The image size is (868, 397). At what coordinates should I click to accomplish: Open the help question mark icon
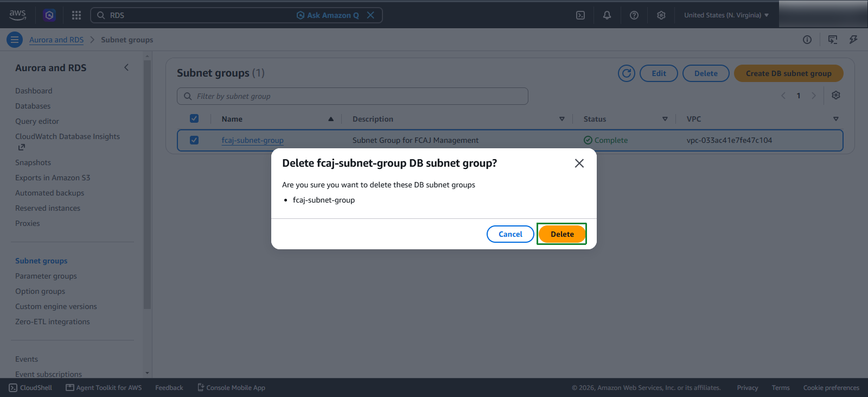point(634,15)
